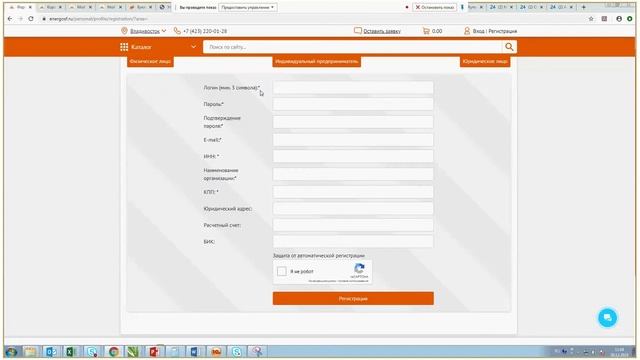Open Excel from the taskbar

point(71,351)
